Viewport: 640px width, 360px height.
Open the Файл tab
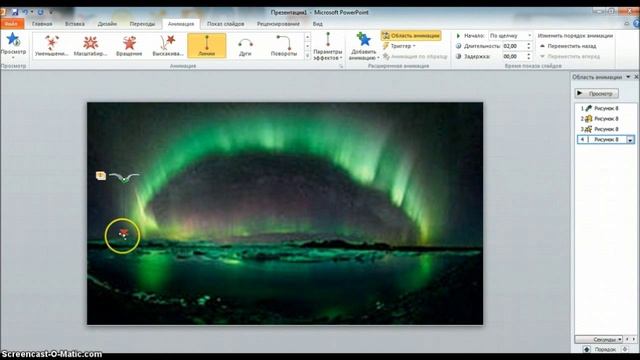[12, 24]
